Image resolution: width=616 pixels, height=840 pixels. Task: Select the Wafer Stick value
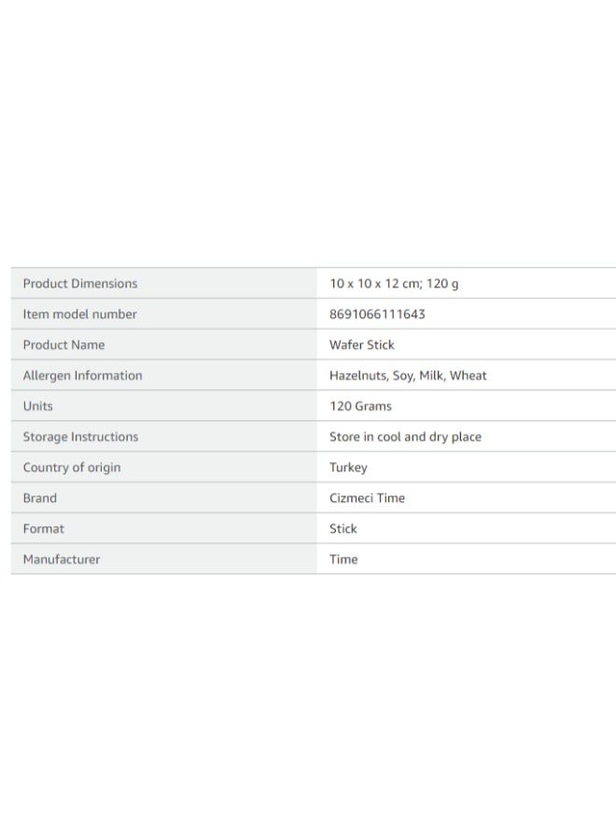(361, 344)
